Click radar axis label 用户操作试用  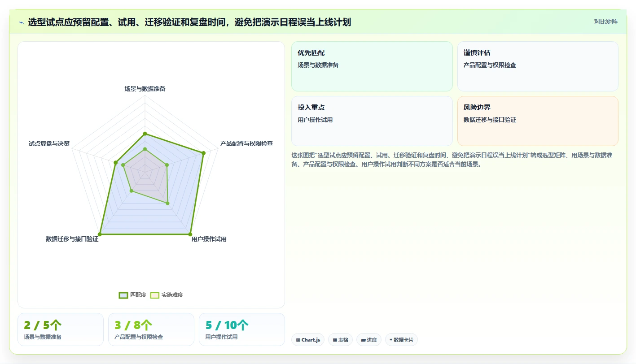[209, 239]
